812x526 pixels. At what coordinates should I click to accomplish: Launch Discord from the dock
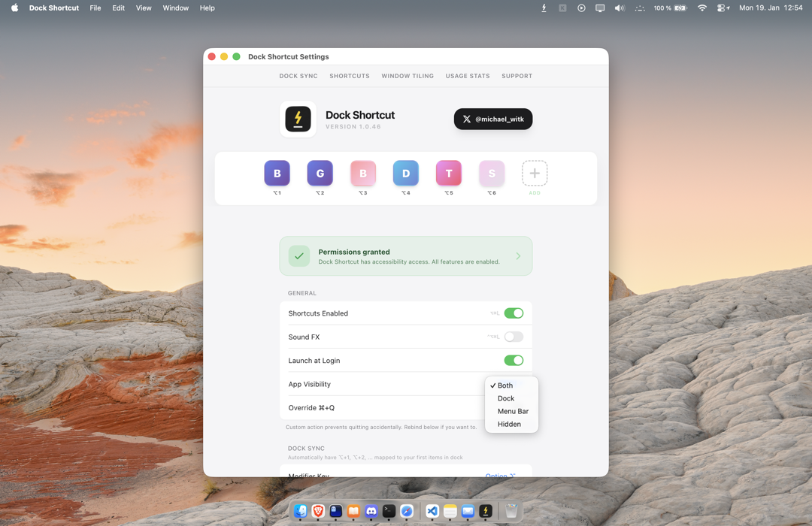click(371, 512)
